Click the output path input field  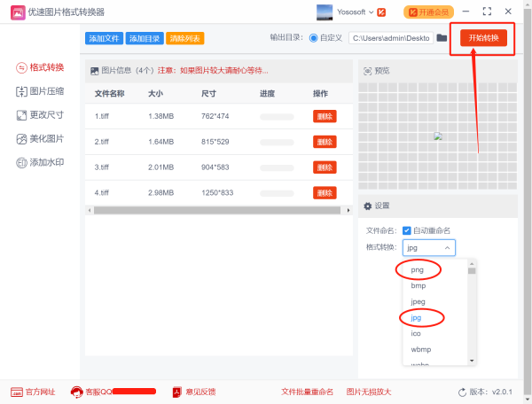click(x=391, y=38)
